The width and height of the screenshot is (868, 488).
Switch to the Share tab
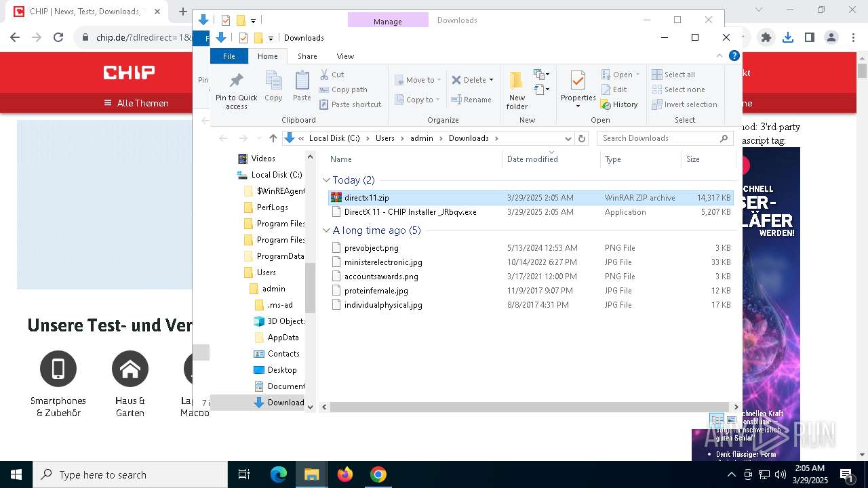click(307, 56)
